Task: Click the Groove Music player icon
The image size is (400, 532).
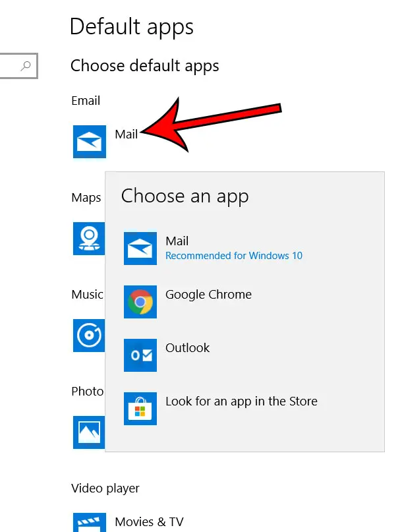Action: 89,335
